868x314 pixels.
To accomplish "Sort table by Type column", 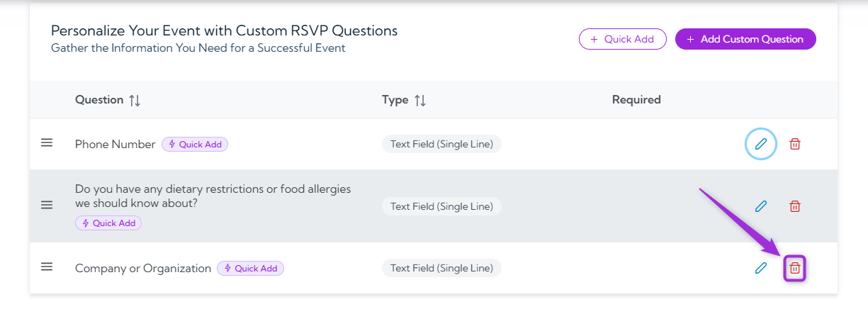I will pyautogui.click(x=420, y=100).
